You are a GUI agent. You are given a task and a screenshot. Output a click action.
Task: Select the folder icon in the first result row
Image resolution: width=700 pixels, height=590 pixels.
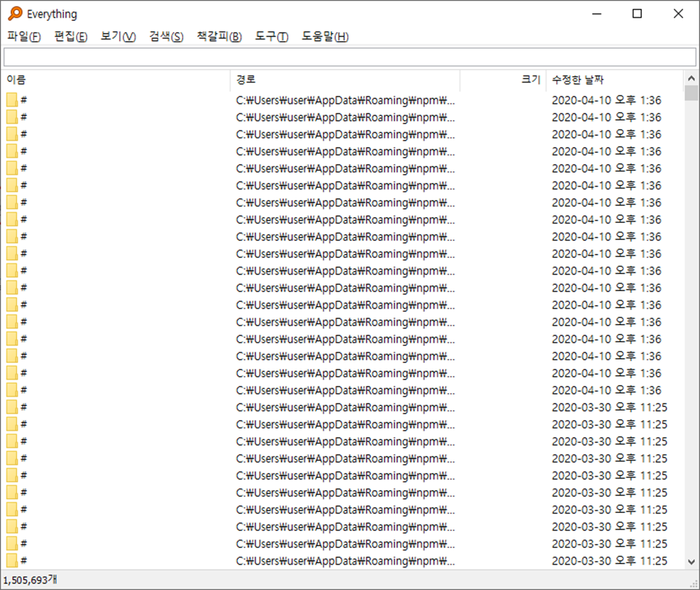[12, 100]
